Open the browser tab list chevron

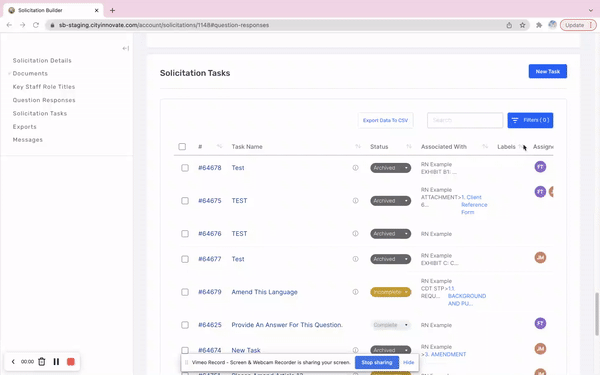(590, 10)
